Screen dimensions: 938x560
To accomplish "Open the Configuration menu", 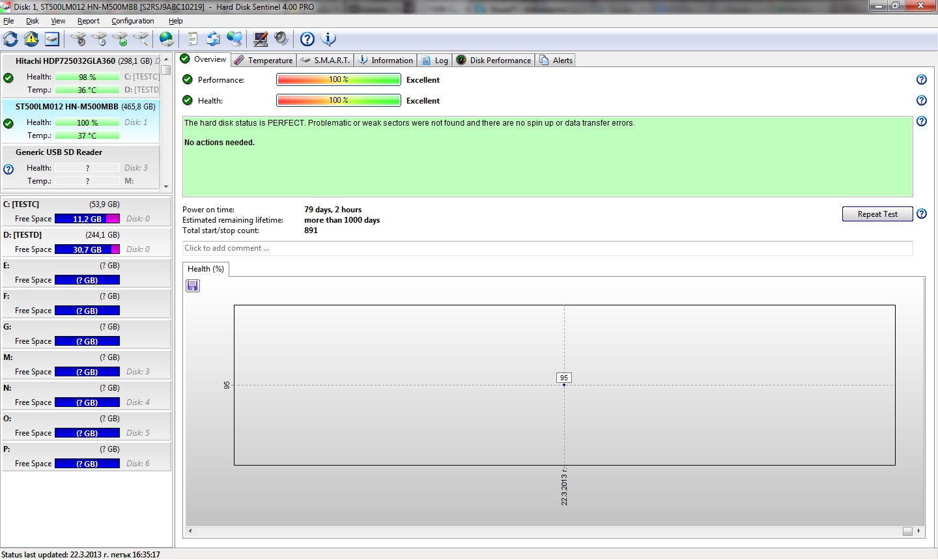I will tap(132, 21).
